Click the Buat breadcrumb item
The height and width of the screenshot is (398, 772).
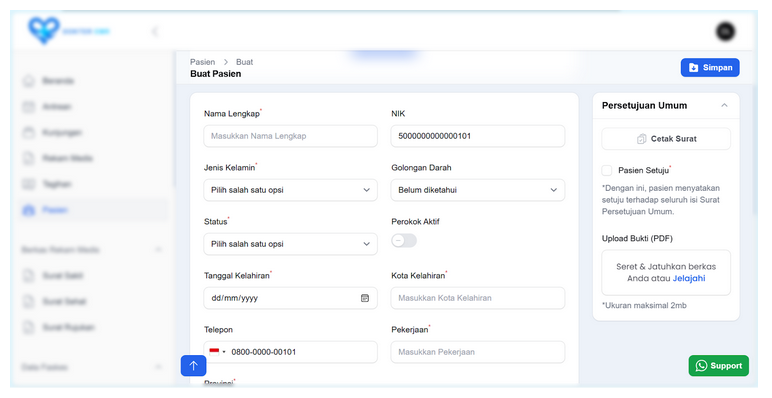pos(244,62)
